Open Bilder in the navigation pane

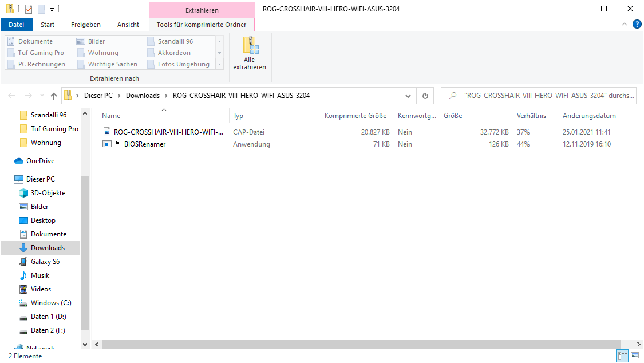pyautogui.click(x=34, y=207)
